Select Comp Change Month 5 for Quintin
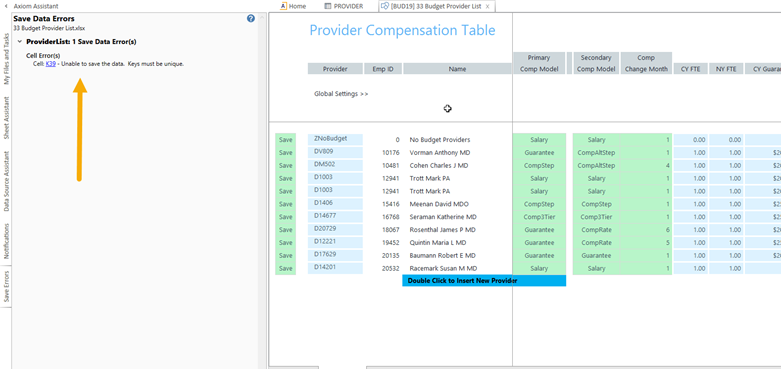 tap(646, 243)
